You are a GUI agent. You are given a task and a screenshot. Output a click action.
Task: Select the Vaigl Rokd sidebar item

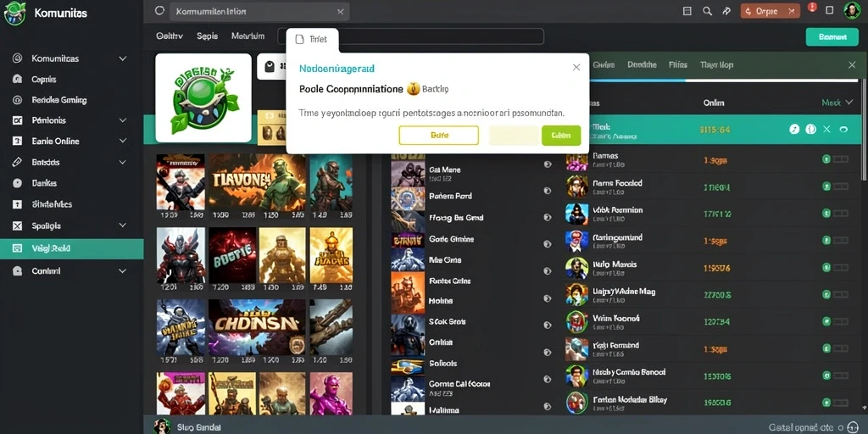pos(72,249)
